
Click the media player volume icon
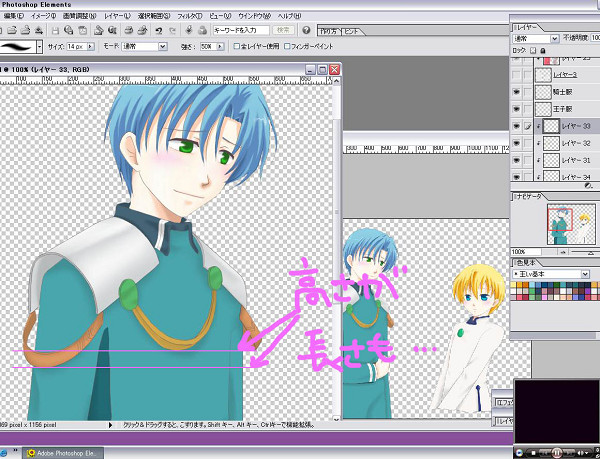(x=581, y=453)
